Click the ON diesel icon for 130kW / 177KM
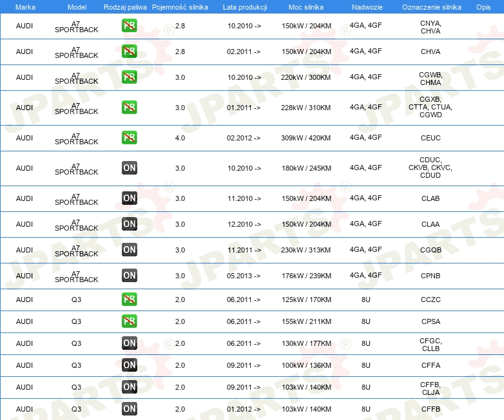 coord(129,343)
